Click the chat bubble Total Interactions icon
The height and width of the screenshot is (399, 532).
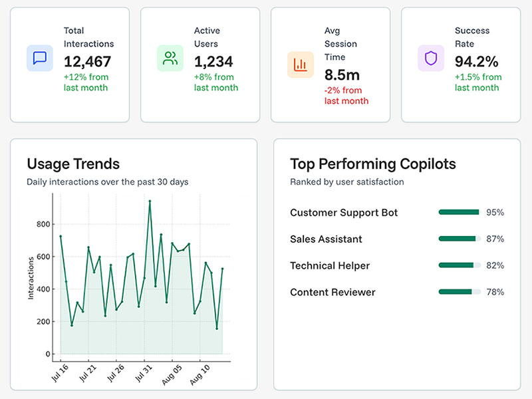[40, 59]
